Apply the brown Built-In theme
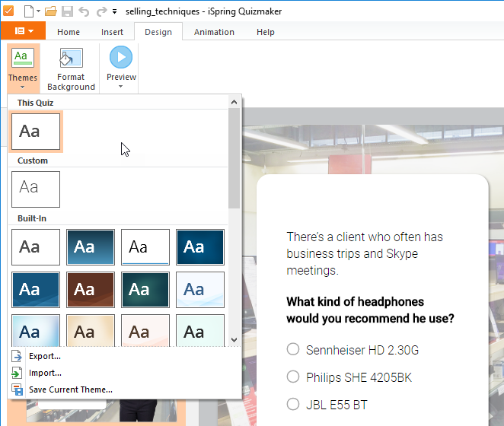 coord(91,290)
